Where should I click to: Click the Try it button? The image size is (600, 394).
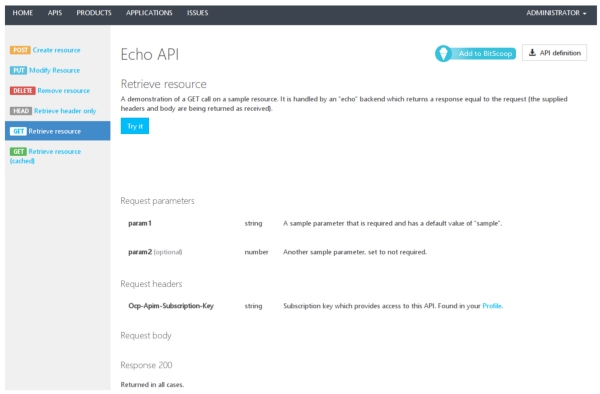tap(135, 126)
